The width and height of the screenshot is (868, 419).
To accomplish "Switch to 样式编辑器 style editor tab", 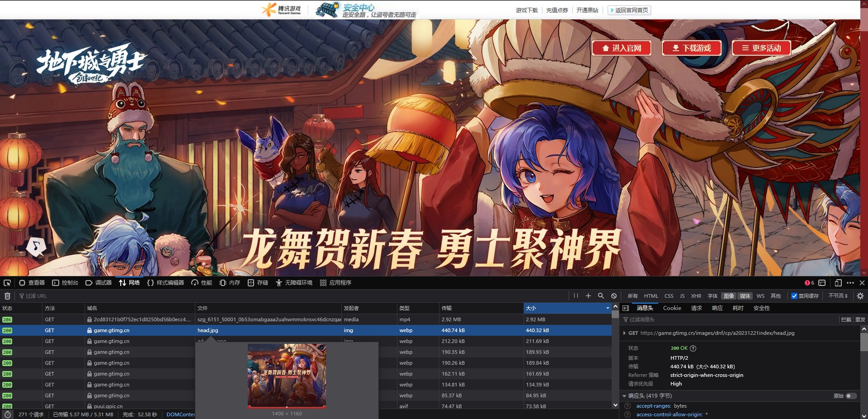I will [x=165, y=283].
